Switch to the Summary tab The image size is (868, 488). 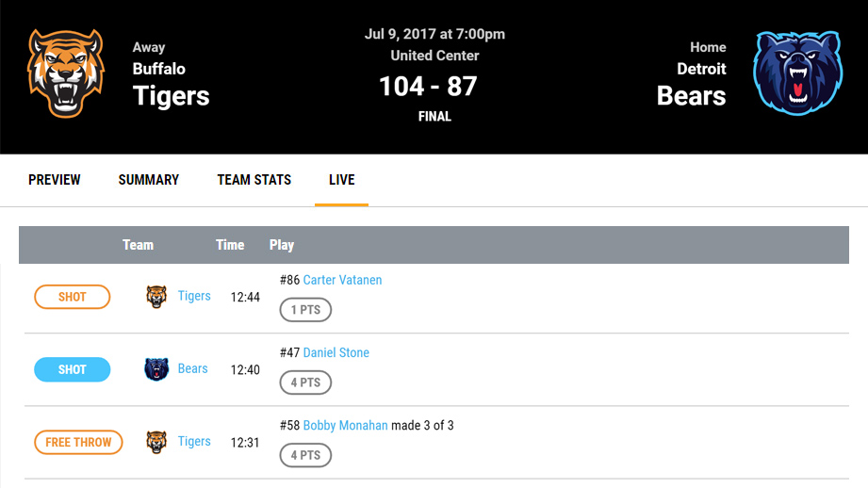tap(149, 180)
